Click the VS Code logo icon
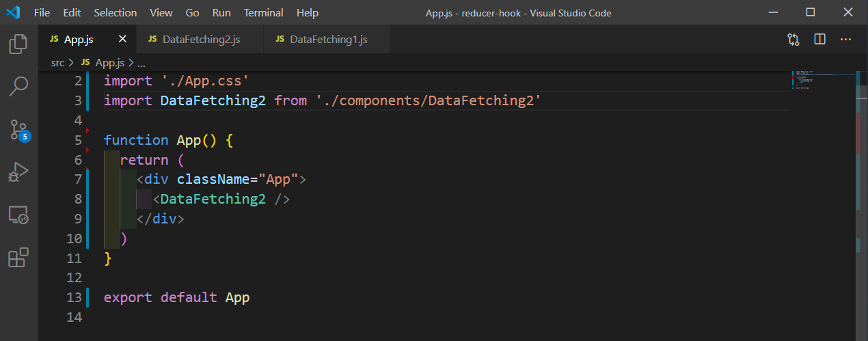 (13, 12)
